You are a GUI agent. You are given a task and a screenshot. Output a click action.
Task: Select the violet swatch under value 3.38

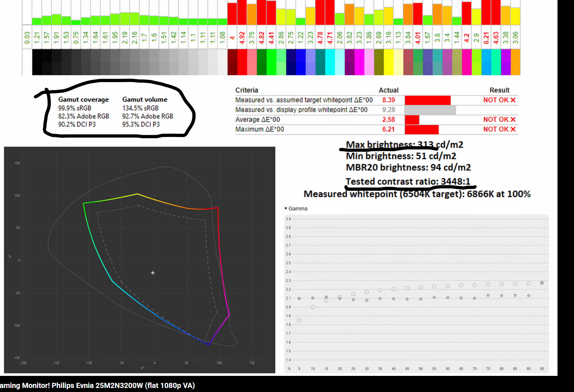pos(506,62)
